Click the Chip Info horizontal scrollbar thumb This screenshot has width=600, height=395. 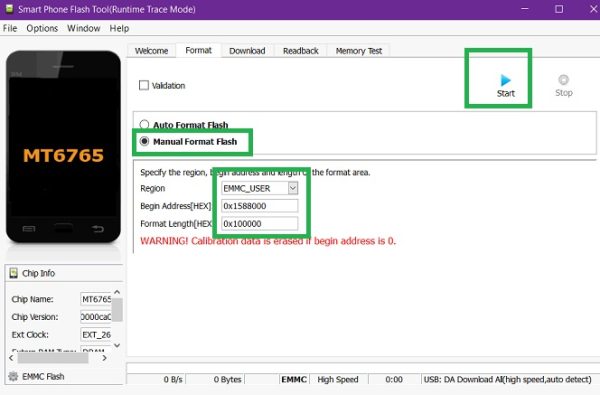(53, 358)
